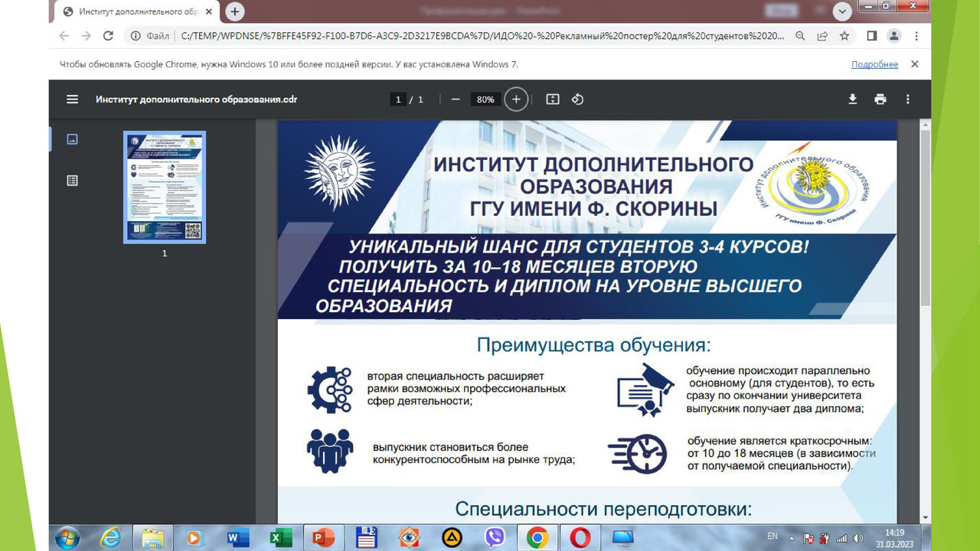Select page 1 thumbnail
This screenshot has height=551, width=980.
click(x=165, y=187)
